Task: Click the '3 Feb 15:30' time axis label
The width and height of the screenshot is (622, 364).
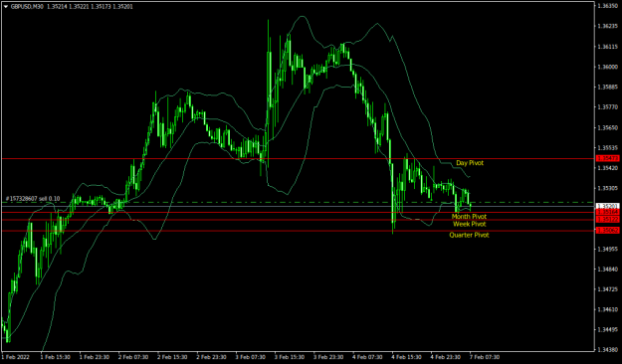Action: point(291,357)
